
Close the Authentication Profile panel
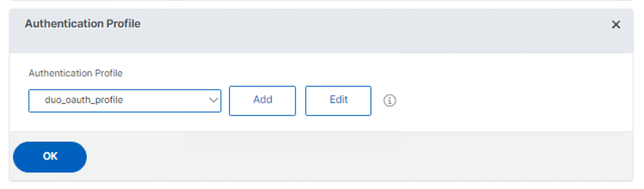pos(616,25)
